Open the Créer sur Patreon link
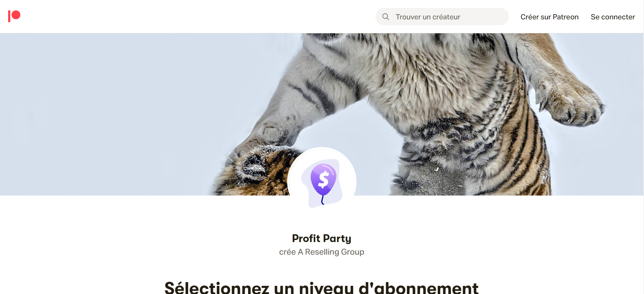The width and height of the screenshot is (644, 294). 549,17
